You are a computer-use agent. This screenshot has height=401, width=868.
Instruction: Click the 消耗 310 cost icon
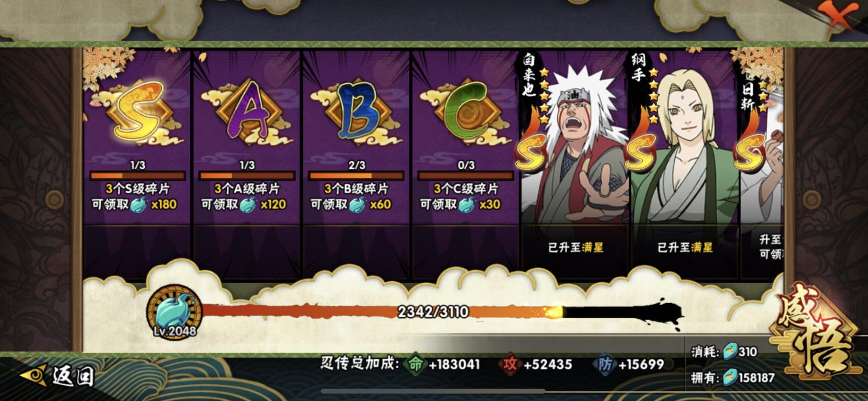pyautogui.click(x=730, y=352)
